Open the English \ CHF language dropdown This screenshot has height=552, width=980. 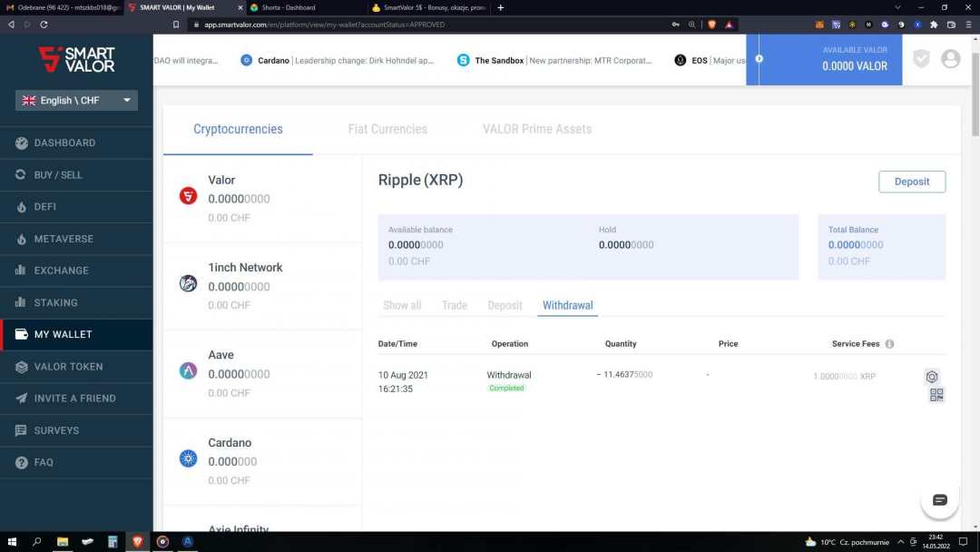click(x=76, y=101)
